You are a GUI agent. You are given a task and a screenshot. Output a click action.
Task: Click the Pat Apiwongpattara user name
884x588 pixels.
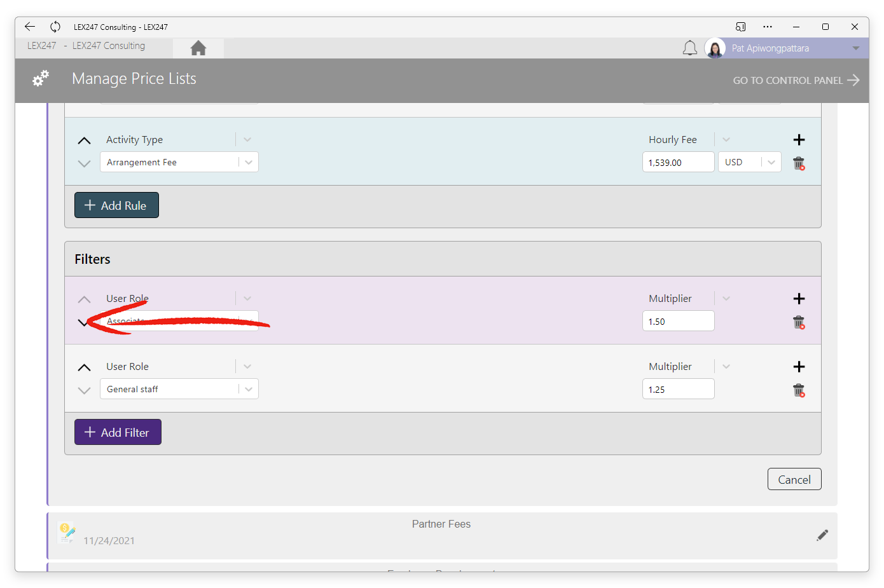click(x=771, y=48)
